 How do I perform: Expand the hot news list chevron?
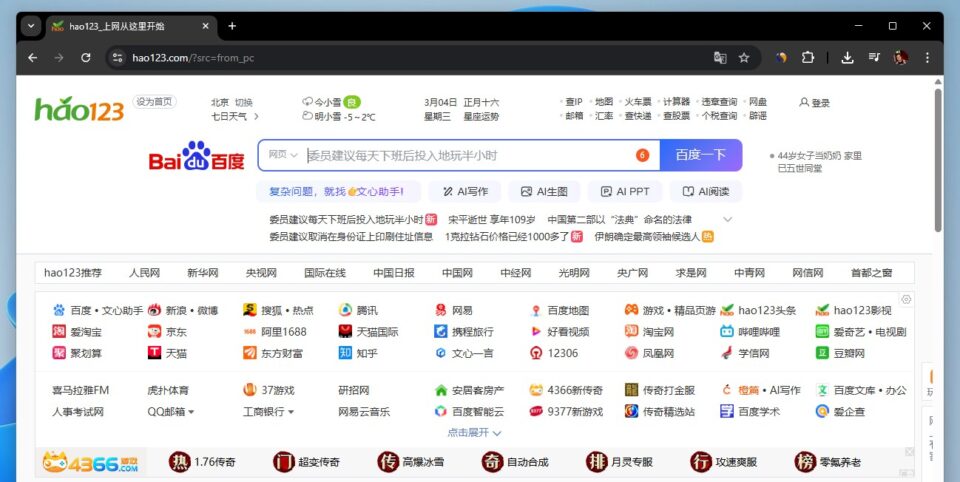(727, 219)
